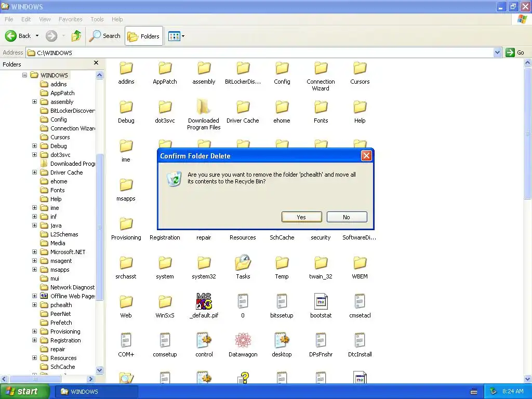Click the on-screen keyboard tray icon
This screenshot has width=532, height=399.
474,392
